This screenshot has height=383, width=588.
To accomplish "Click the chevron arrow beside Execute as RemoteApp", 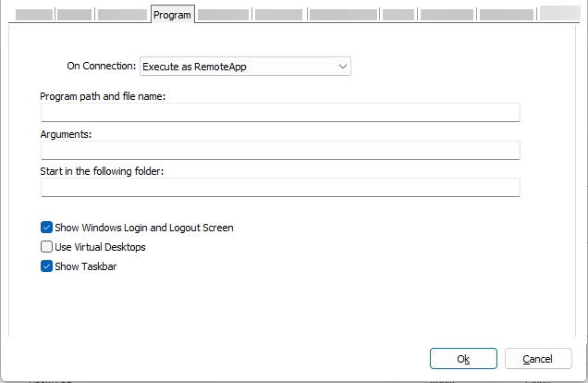I will pos(343,67).
